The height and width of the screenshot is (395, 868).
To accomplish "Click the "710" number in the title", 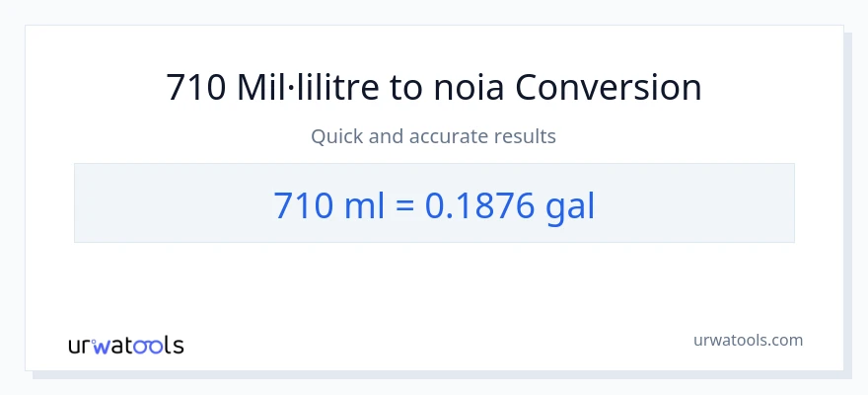I will pyautogui.click(x=196, y=88).
